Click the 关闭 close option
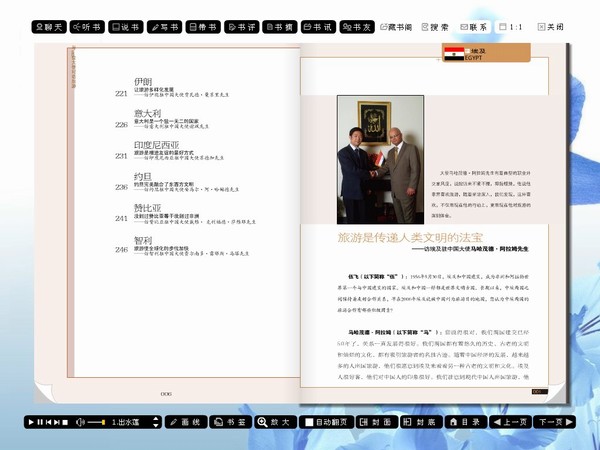 pos(551,27)
